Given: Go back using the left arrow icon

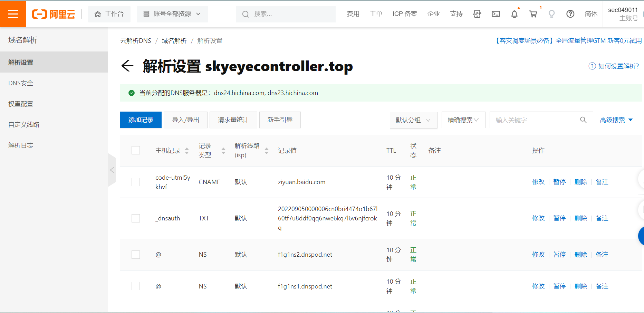Looking at the screenshot, I should click(x=127, y=66).
